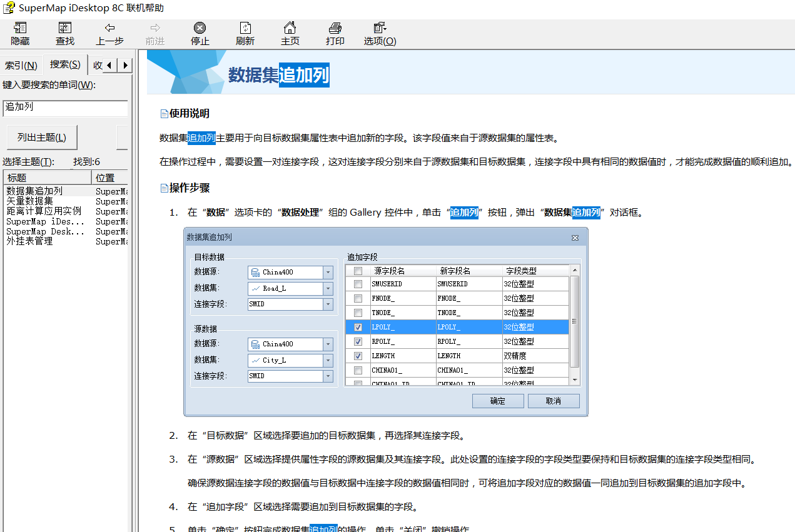Open the 外挂表管理 topic

pos(29,241)
